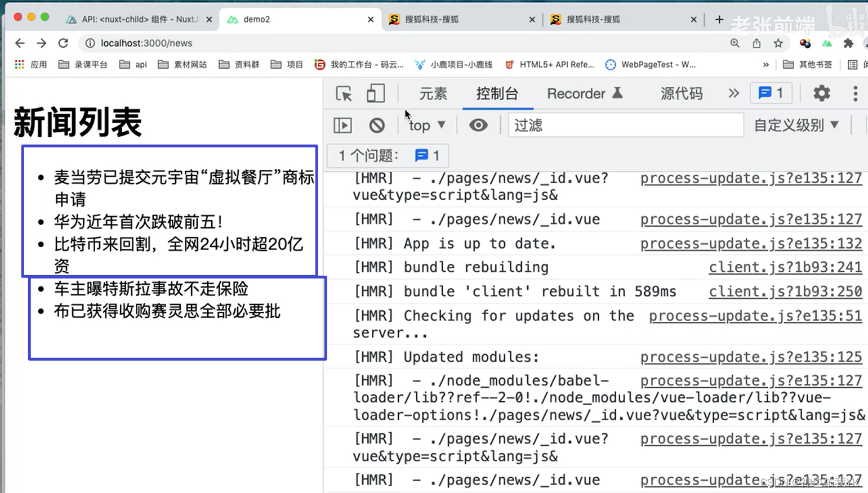
Task: View site information icon in address bar
Action: click(90, 43)
